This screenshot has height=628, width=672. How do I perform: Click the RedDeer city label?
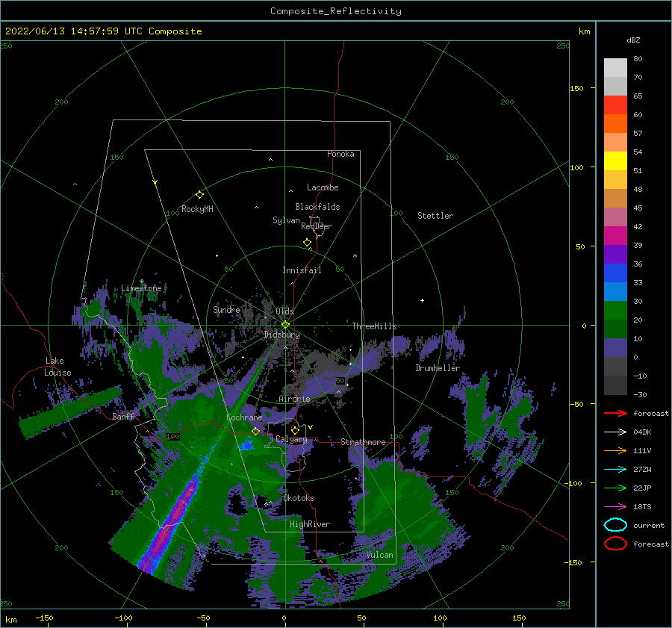317,226
